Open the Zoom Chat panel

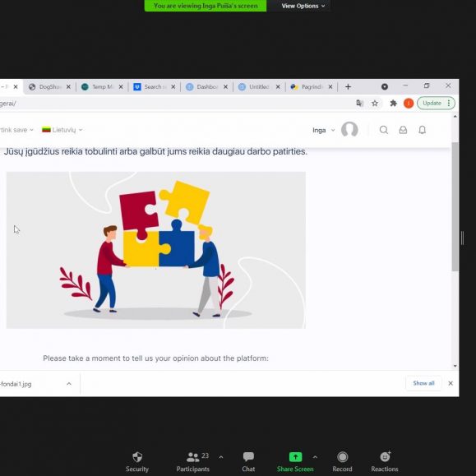pyautogui.click(x=248, y=462)
